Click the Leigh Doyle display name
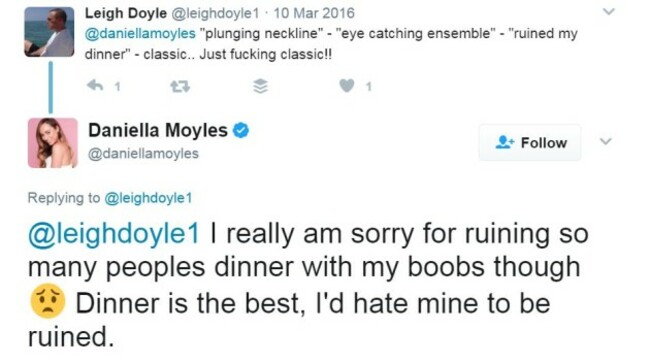Image resolution: width=650 pixels, height=363 pixels. click(x=126, y=13)
